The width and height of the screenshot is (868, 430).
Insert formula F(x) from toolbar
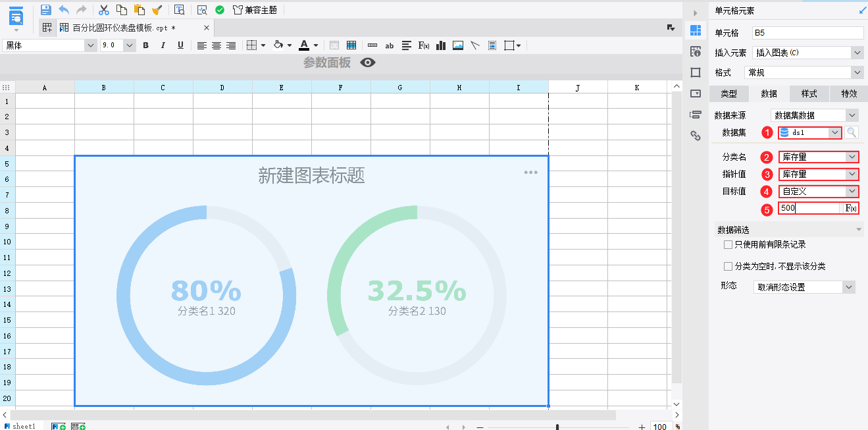click(x=424, y=45)
